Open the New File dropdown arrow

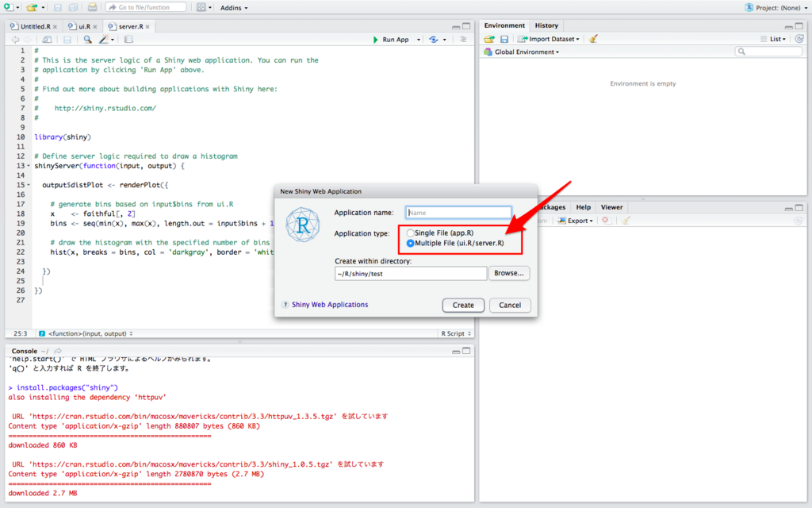click(x=17, y=8)
